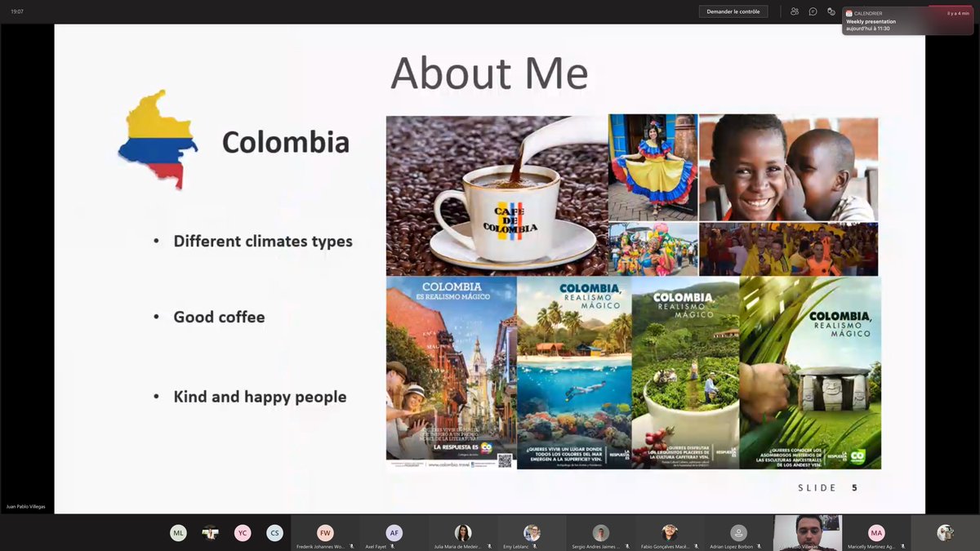980x551 pixels.
Task: Open the reactions icon in meeting toolbar
Action: click(831, 11)
